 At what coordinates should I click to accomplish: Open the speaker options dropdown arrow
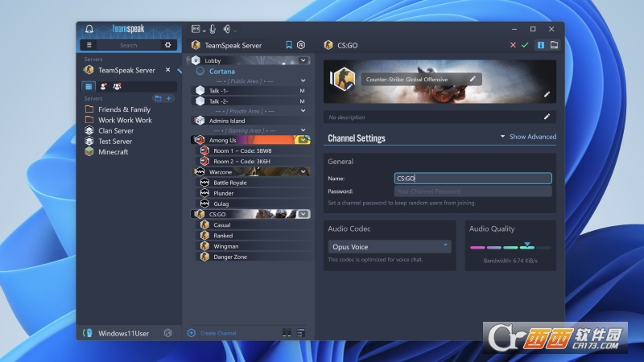(x=235, y=31)
